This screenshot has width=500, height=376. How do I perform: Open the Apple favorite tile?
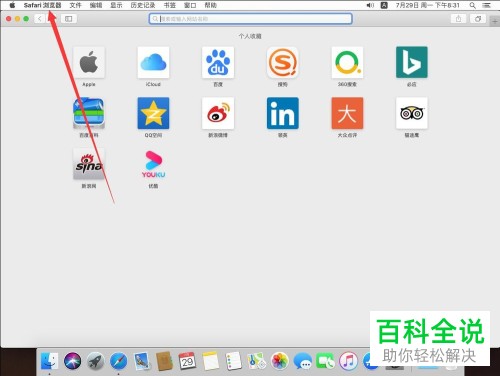tap(89, 62)
